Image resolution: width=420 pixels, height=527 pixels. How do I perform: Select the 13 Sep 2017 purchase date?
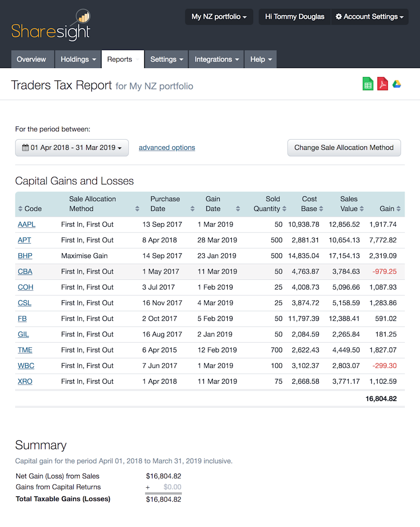pyautogui.click(x=162, y=224)
